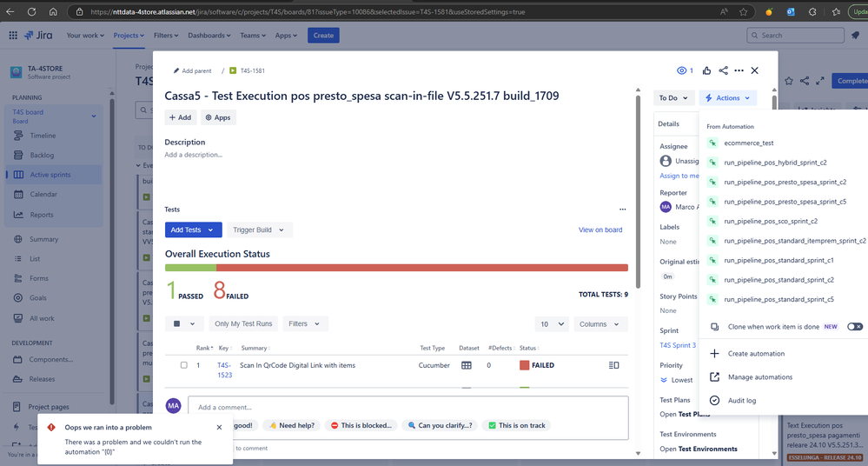The width and height of the screenshot is (868, 466).
Task: Click the browser back arrow
Action: coord(10,11)
